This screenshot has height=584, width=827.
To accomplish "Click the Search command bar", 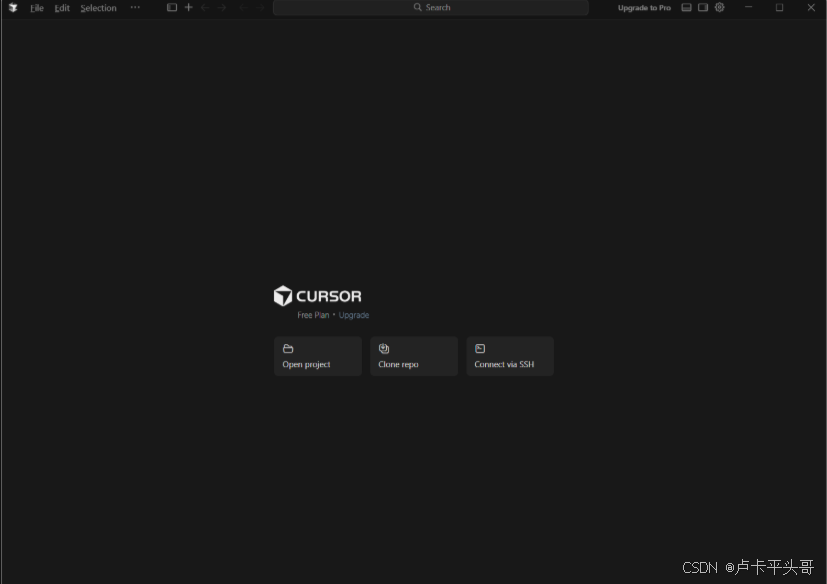I will click(x=430, y=7).
